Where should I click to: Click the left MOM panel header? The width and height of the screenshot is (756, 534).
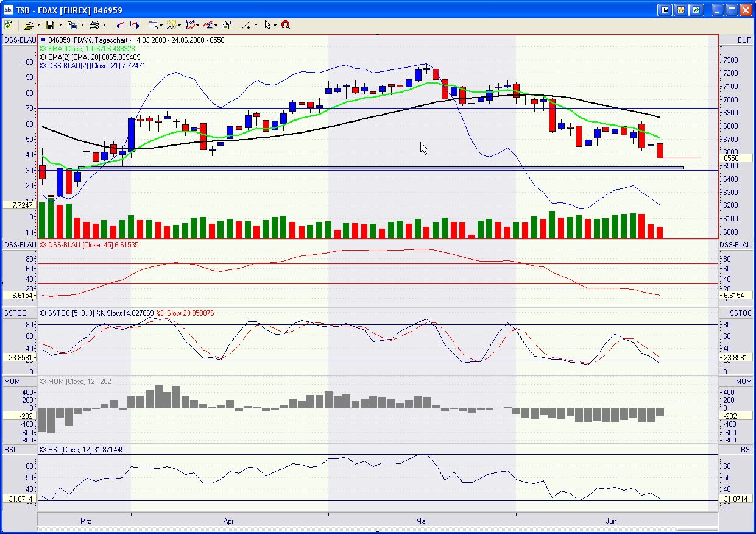pos(19,381)
